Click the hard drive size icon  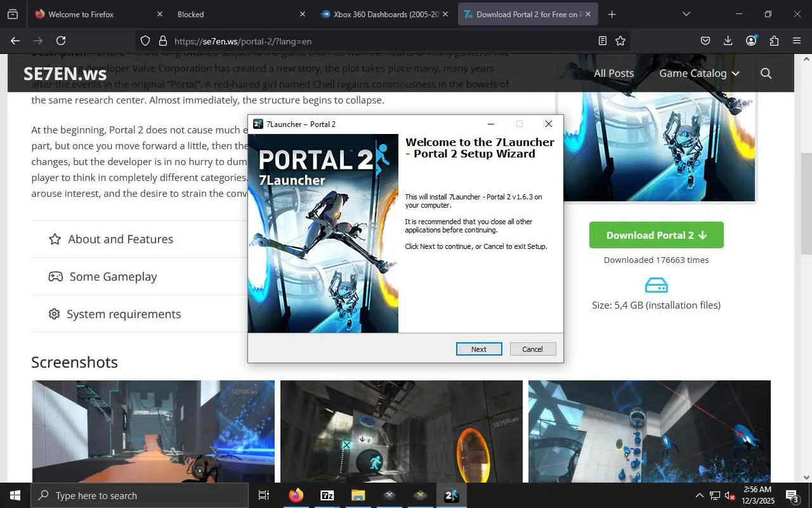point(656,285)
